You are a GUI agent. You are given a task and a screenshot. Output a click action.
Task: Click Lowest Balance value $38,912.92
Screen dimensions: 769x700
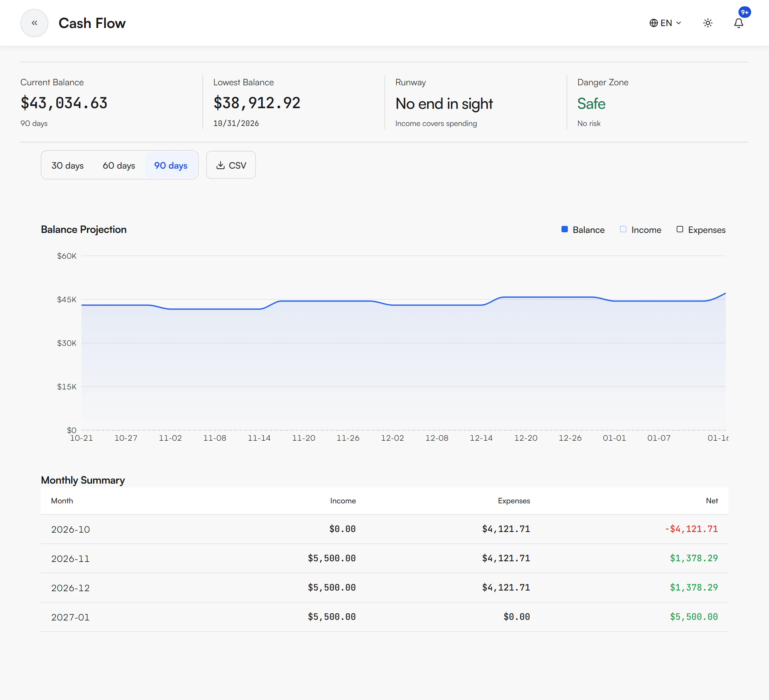(x=257, y=103)
